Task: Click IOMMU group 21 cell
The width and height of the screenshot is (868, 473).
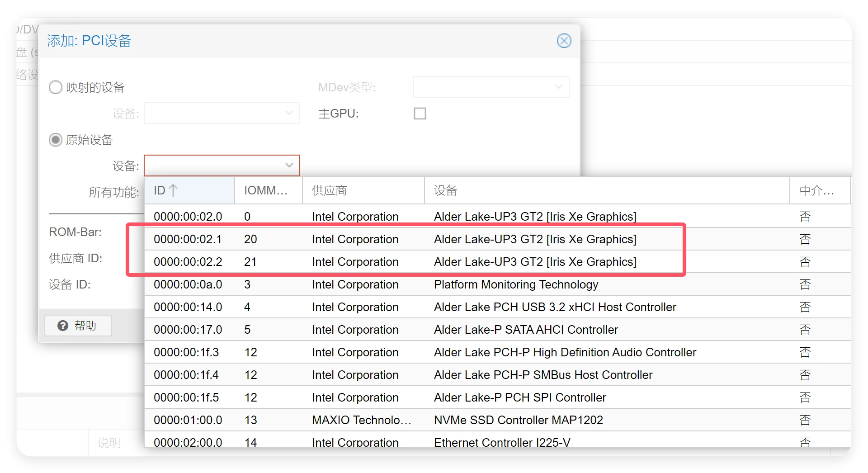Action: [250, 262]
